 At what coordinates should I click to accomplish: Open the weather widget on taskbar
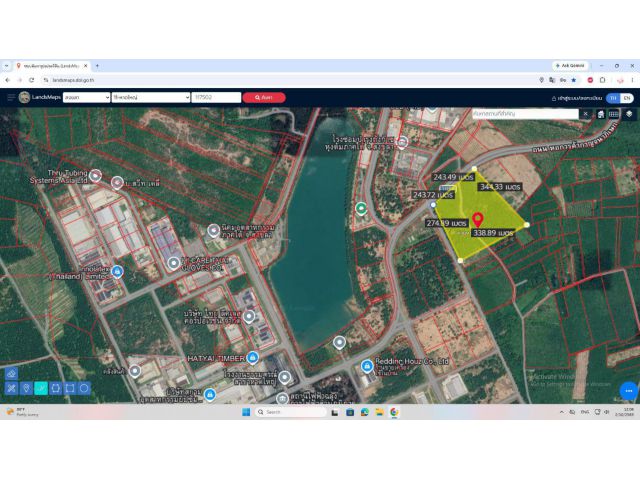(x=22, y=412)
